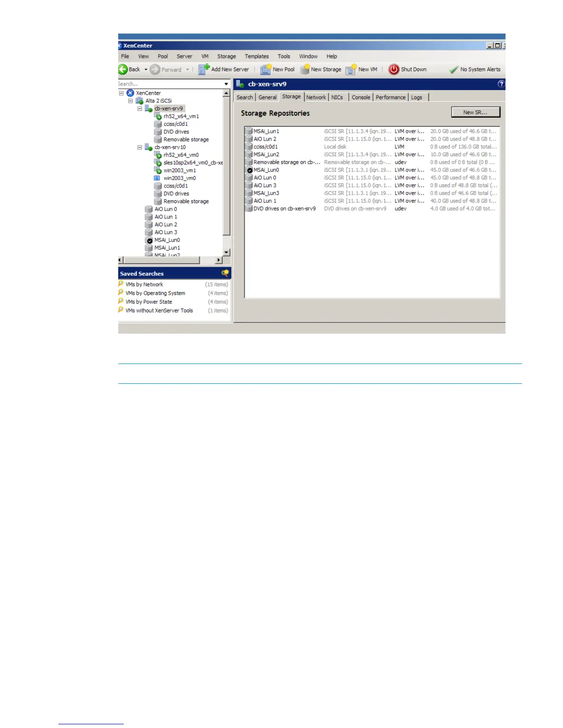Click the green Back arrow icon

[123, 69]
